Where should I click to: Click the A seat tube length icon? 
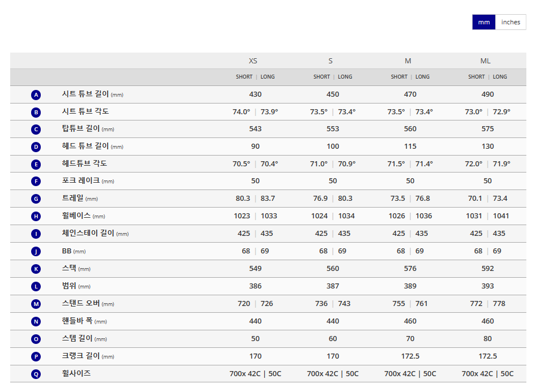click(36, 95)
